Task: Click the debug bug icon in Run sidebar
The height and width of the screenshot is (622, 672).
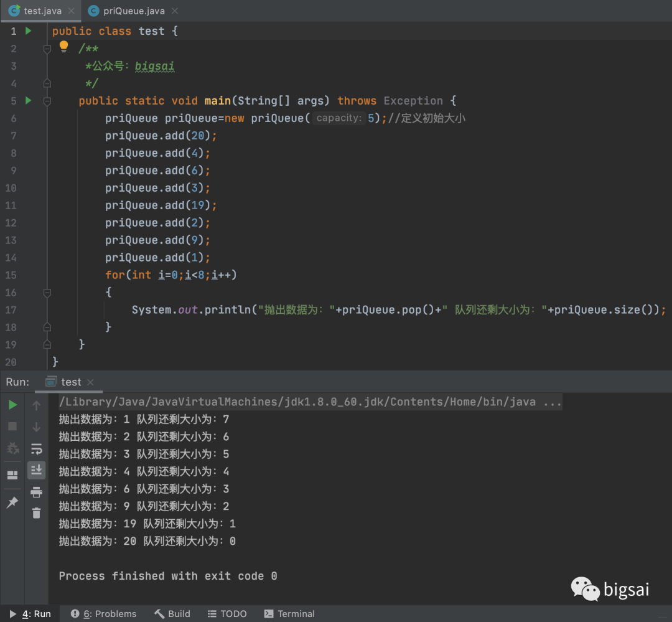Action: [12, 448]
